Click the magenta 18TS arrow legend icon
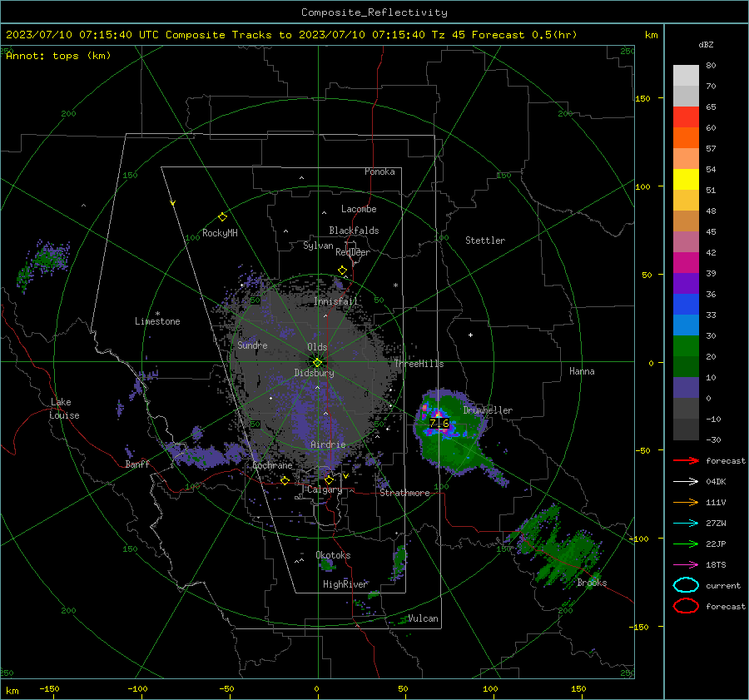Viewport: 749px width, 700px height. [x=686, y=565]
